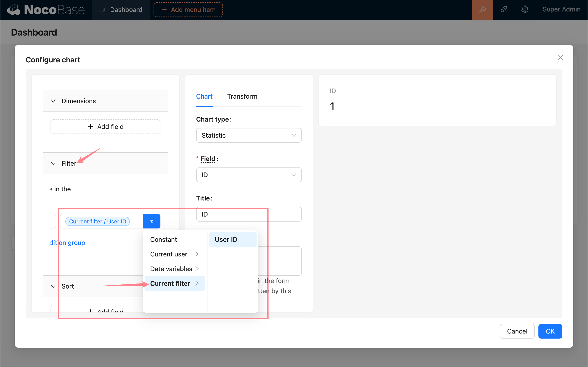The width and height of the screenshot is (588, 367).
Task: Open the plugin manager rocket icon
Action: click(x=504, y=10)
